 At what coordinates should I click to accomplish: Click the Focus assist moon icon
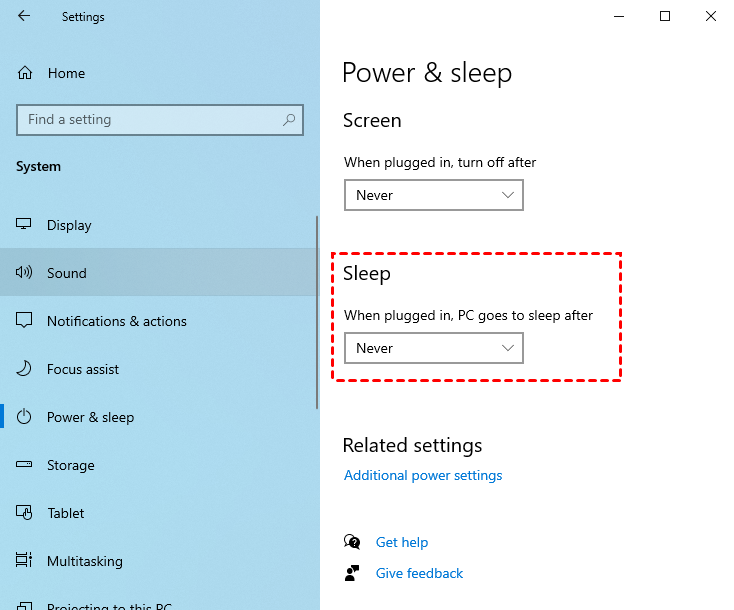pyautogui.click(x=24, y=369)
